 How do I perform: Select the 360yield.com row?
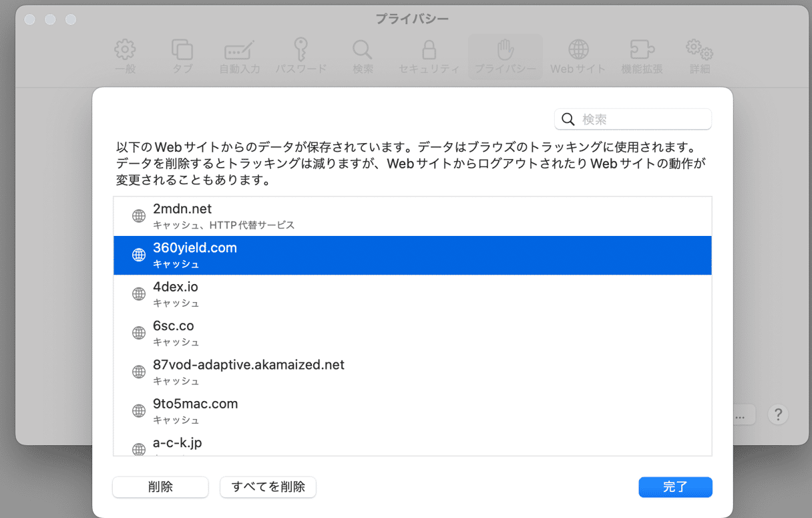pos(413,255)
